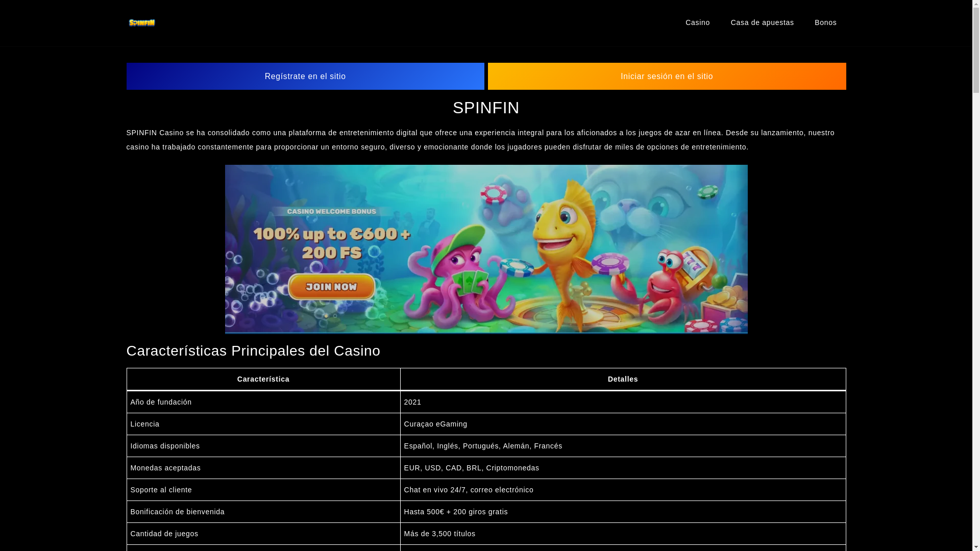Click the Chat en vivo 24/7 cell
980x551 pixels.
tap(623, 490)
